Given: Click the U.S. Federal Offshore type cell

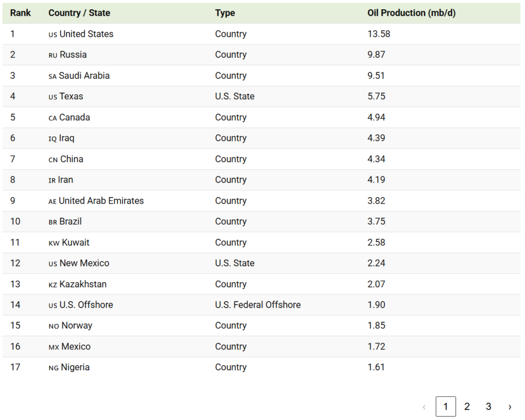Looking at the screenshot, I should click(x=258, y=305).
